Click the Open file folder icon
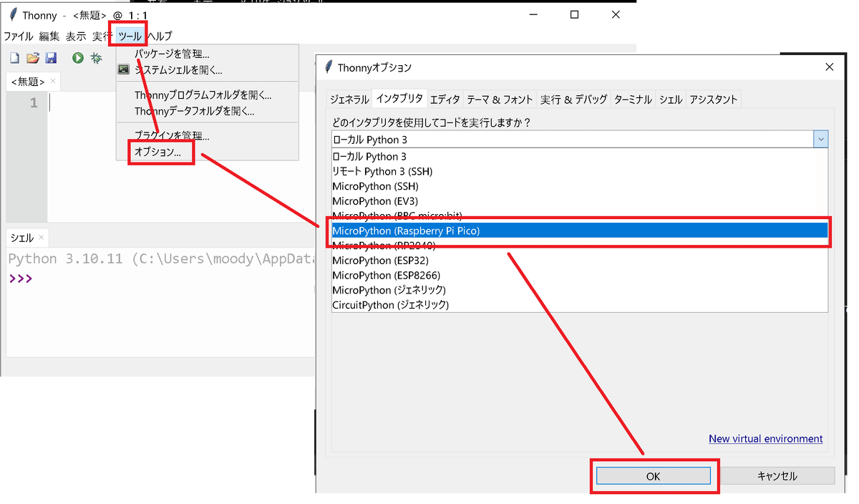The height and width of the screenshot is (504, 859). (x=33, y=58)
